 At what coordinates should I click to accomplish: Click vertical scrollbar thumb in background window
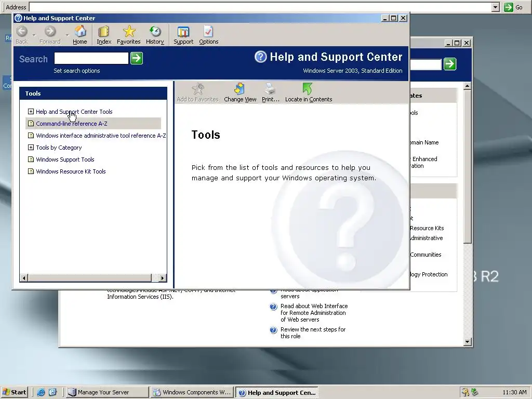468,167
